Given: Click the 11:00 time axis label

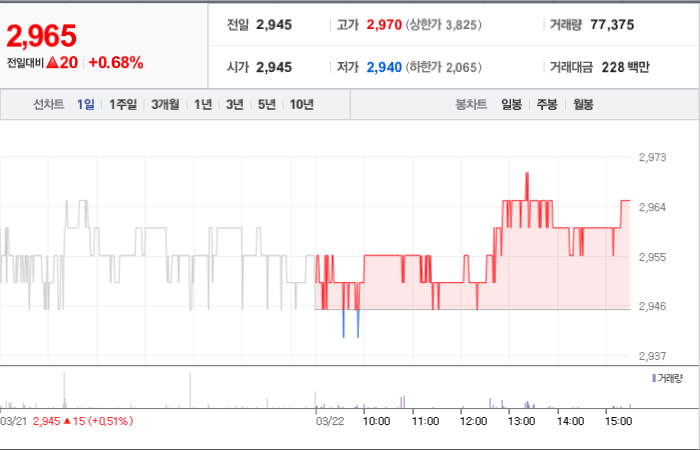Looking at the screenshot, I should click(425, 421).
